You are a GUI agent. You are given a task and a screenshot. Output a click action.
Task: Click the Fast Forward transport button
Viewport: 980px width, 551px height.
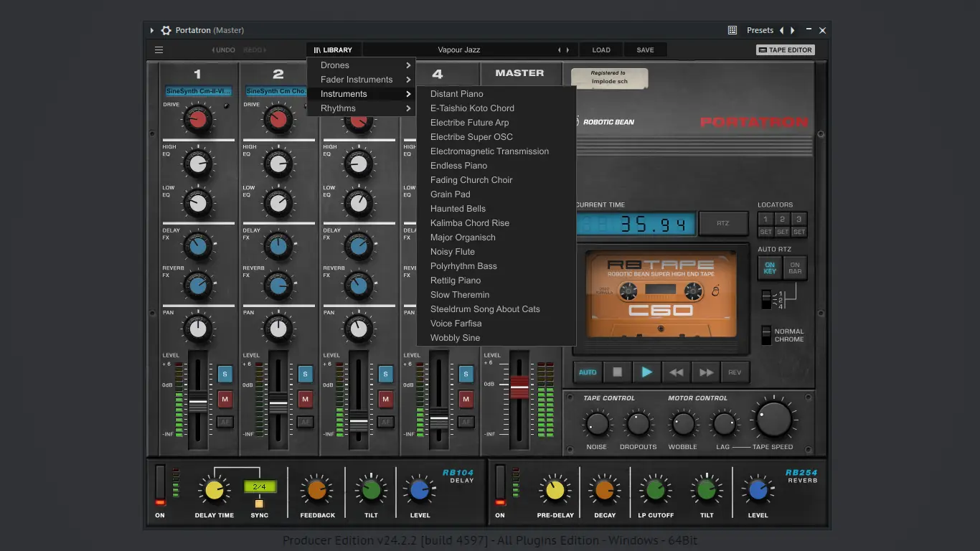click(706, 372)
